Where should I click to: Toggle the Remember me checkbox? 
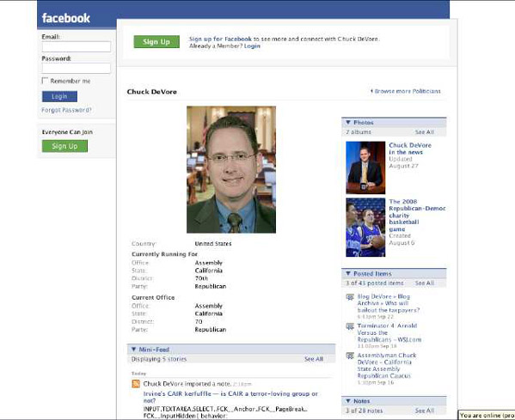45,81
